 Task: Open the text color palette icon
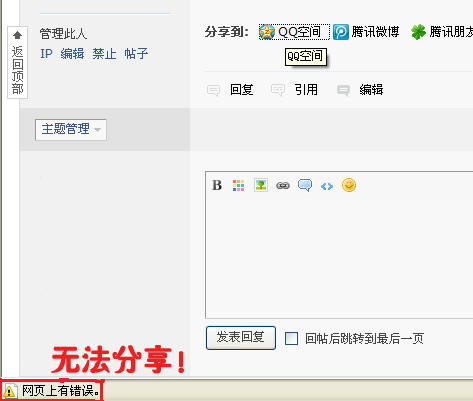238,185
